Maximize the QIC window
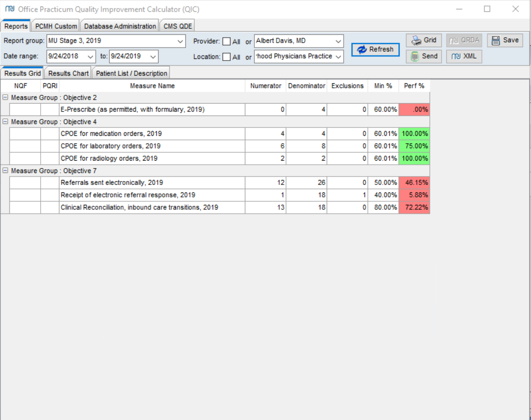Screen dimensions: 531x420 tap(487, 9)
